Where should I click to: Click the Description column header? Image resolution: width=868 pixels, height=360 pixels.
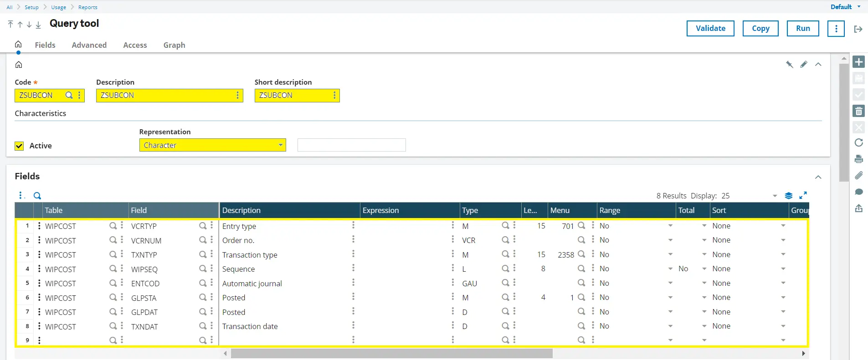(x=290, y=210)
